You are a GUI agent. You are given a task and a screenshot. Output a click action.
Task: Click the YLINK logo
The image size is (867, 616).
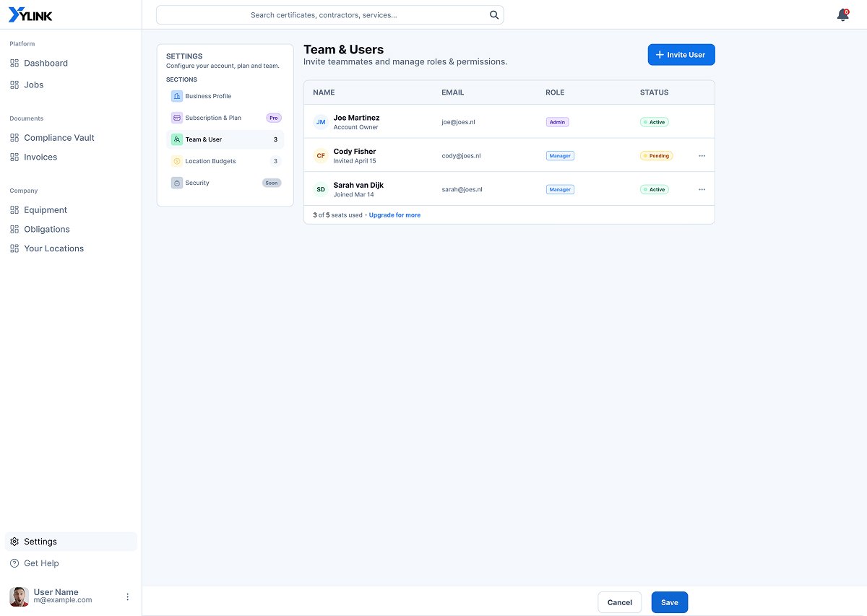(30, 14)
